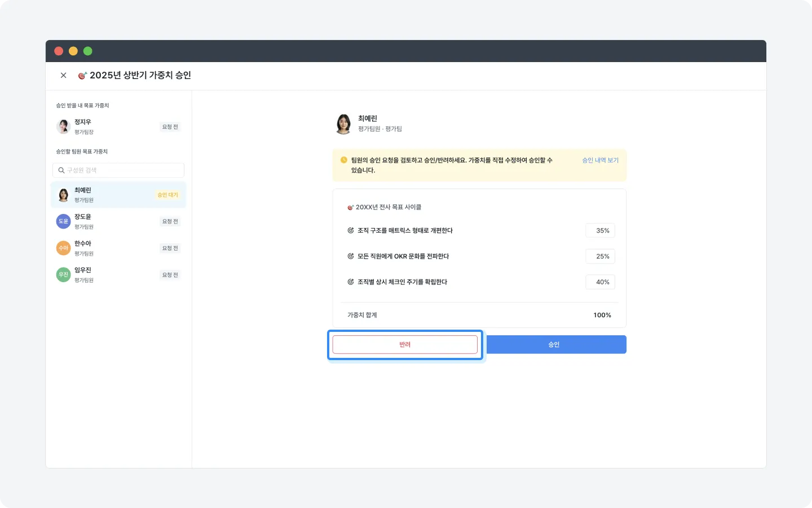Click the yellow window minimize dot
Screen dimensions: 812x508
click(73, 51)
